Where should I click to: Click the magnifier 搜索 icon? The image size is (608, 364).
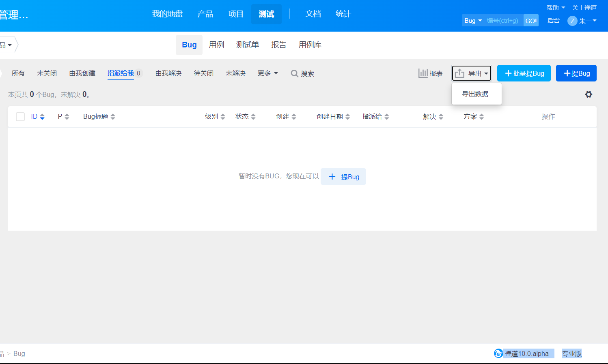[294, 73]
